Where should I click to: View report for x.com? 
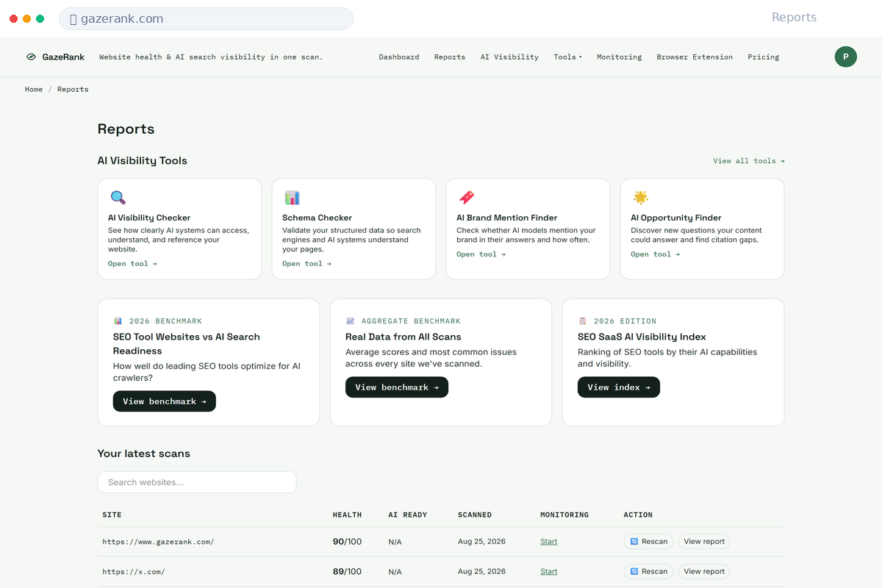[704, 571]
